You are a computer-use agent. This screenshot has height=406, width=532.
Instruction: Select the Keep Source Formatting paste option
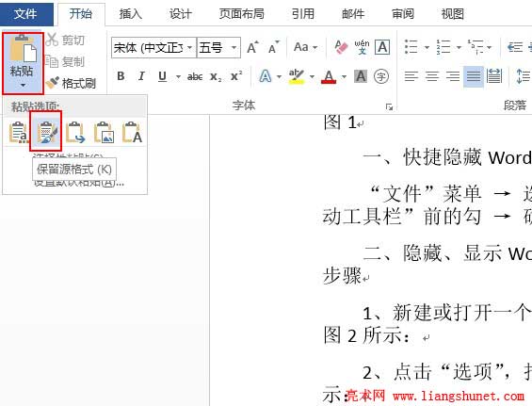(45, 131)
